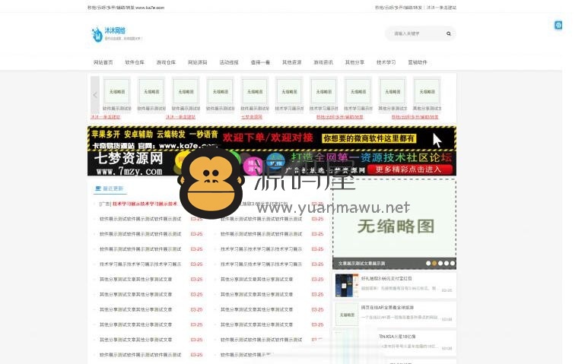Open the 活动线报 menu item
The width and height of the screenshot is (588, 364).
229,62
